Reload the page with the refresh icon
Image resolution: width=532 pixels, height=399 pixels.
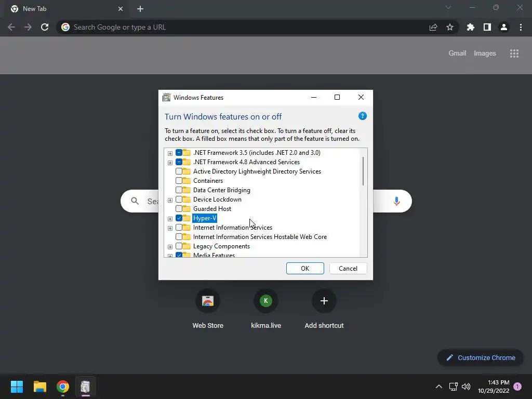(45, 27)
